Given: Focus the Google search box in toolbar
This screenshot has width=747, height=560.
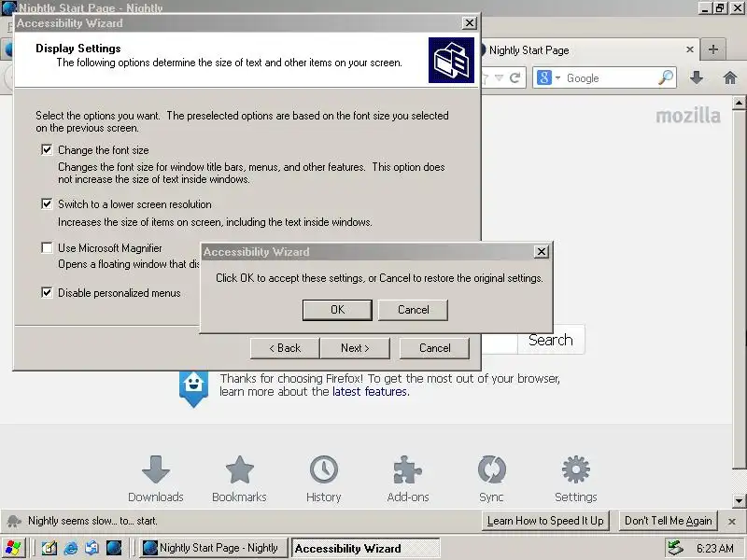Looking at the screenshot, I should (610, 78).
